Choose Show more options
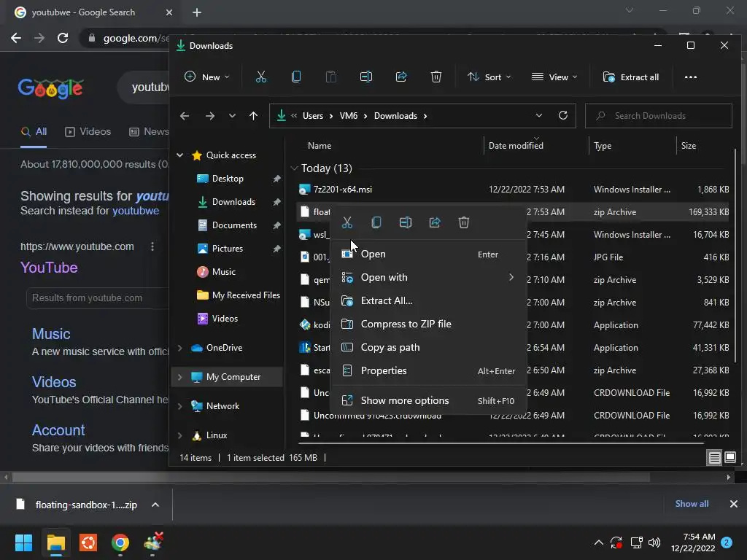Viewport: 747px width, 560px height. click(429, 400)
